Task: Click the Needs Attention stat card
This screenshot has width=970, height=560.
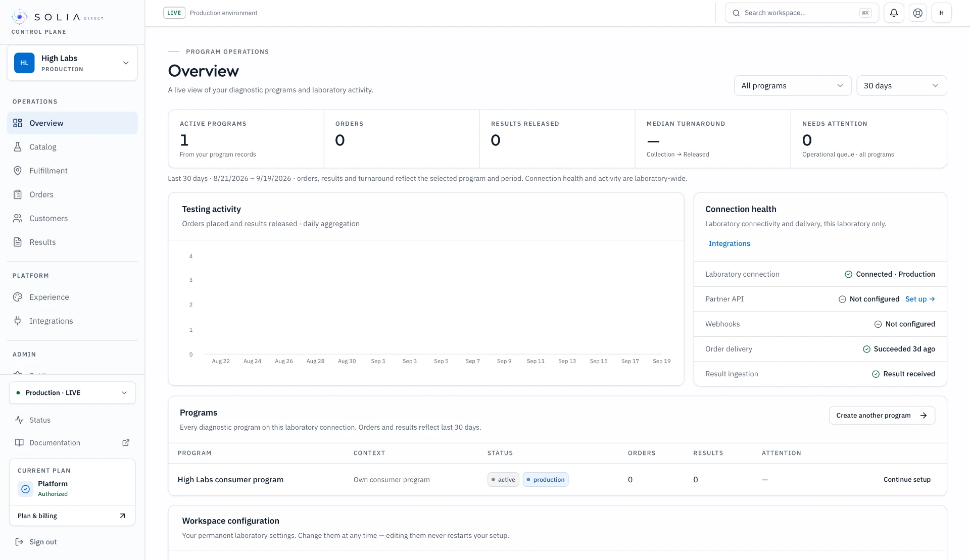Action: [868, 139]
